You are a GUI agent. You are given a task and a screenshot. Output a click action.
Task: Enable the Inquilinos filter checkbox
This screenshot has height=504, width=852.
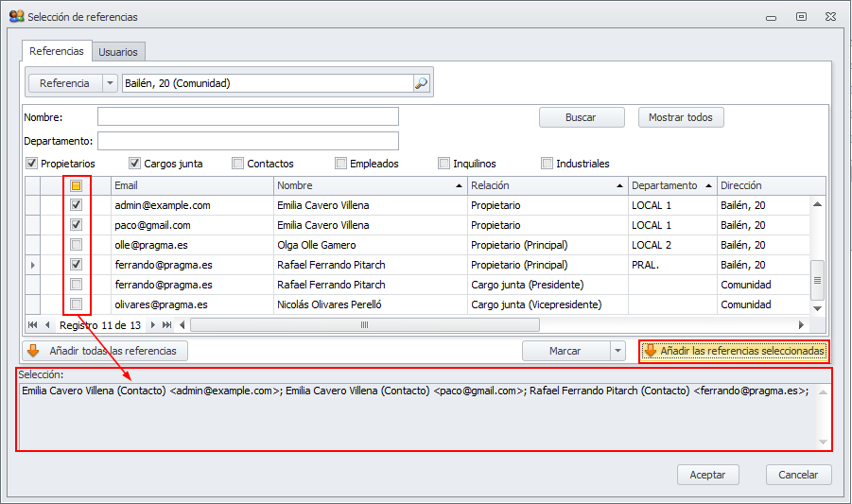[x=444, y=164]
